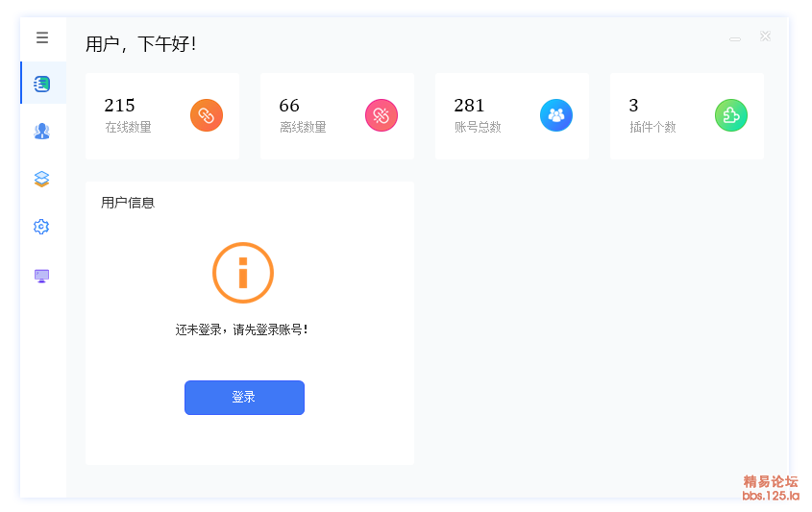
Task: Click the blue 登录 login button
Action: 244,398
